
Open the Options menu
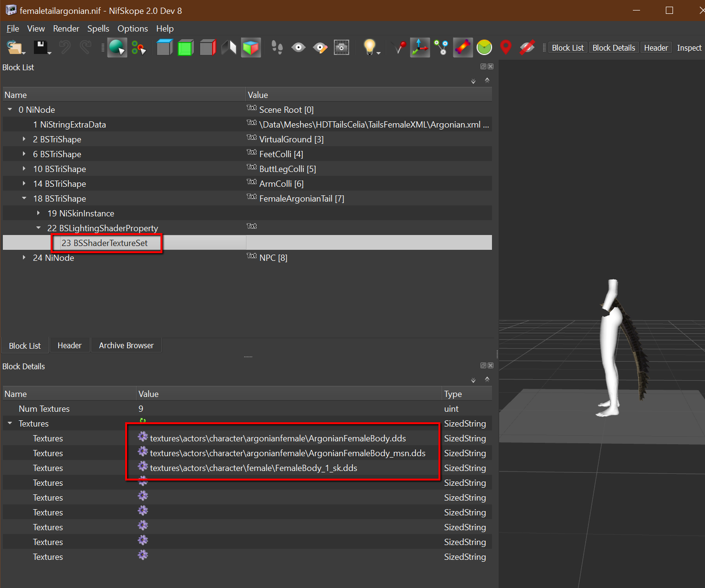(133, 29)
